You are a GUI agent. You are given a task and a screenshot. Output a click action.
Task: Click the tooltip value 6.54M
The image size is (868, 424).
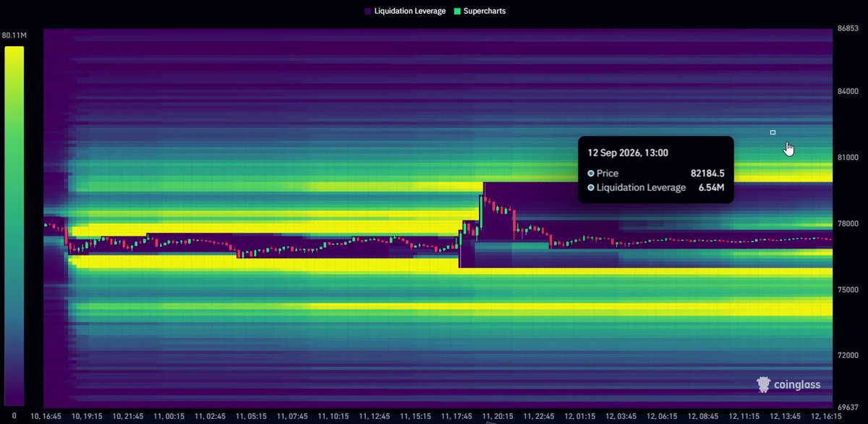712,188
